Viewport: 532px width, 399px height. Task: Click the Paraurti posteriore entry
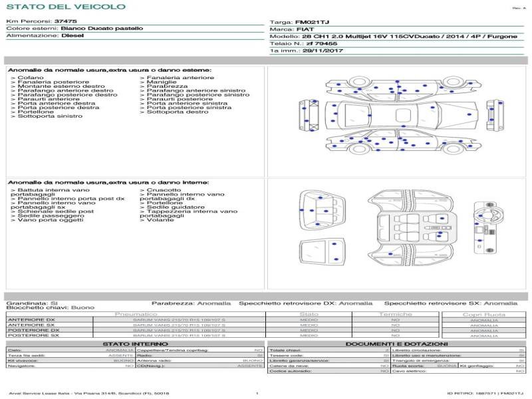(x=176, y=99)
